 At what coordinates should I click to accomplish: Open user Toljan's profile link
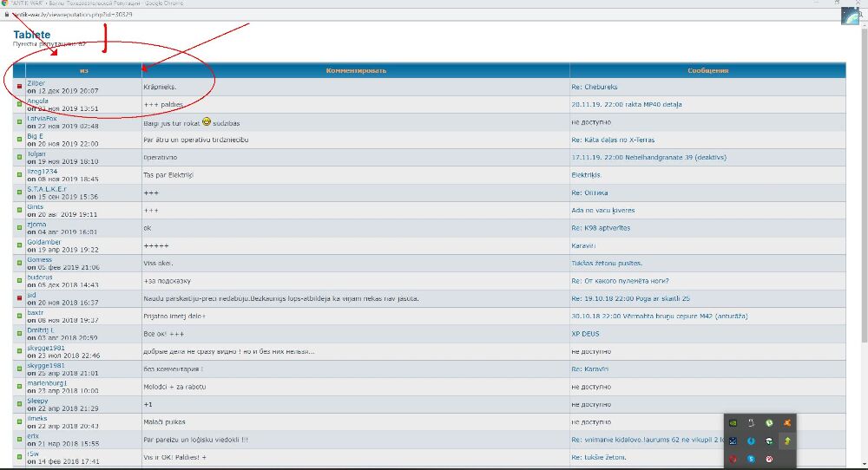point(36,154)
